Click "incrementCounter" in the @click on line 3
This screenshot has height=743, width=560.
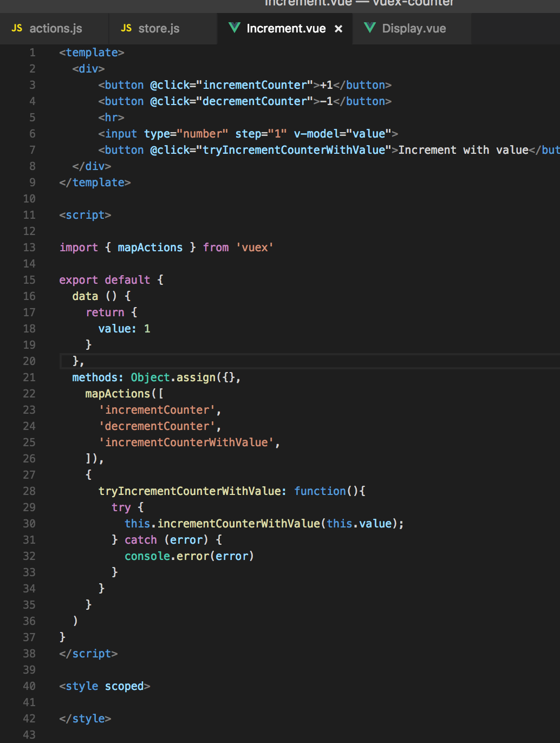pyautogui.click(x=255, y=85)
